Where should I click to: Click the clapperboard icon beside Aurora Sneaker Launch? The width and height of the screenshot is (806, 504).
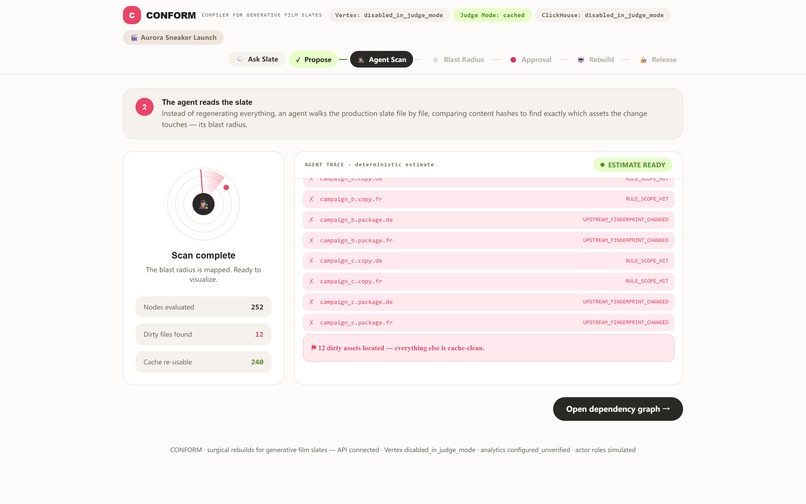tap(134, 38)
